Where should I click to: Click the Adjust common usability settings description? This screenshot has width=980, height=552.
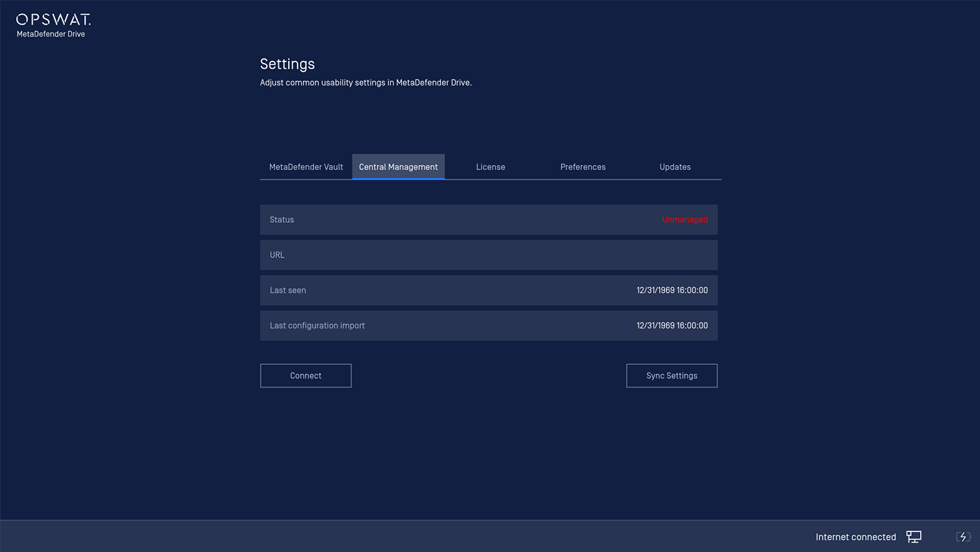tap(366, 83)
